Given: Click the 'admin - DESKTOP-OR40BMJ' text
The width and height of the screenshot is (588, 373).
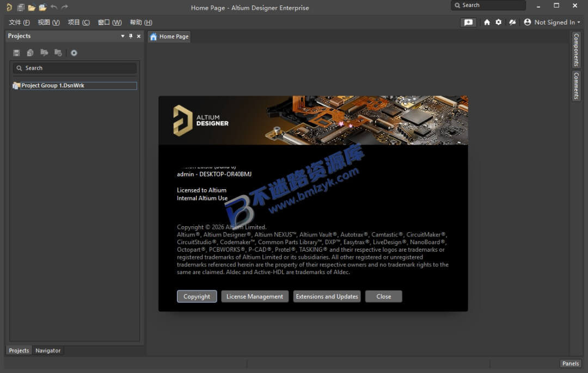Looking at the screenshot, I should point(214,174).
